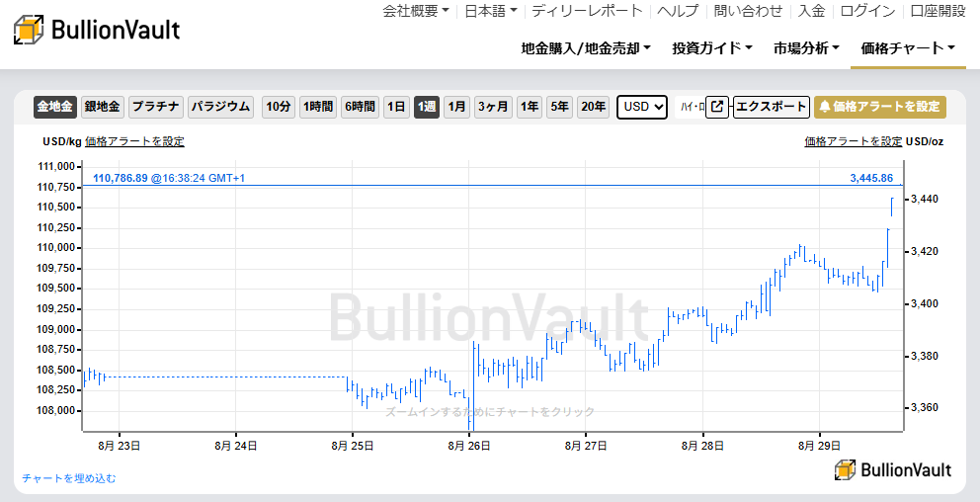Click the 111,000 y-axis value
The height and width of the screenshot is (502, 980).
coord(56,166)
